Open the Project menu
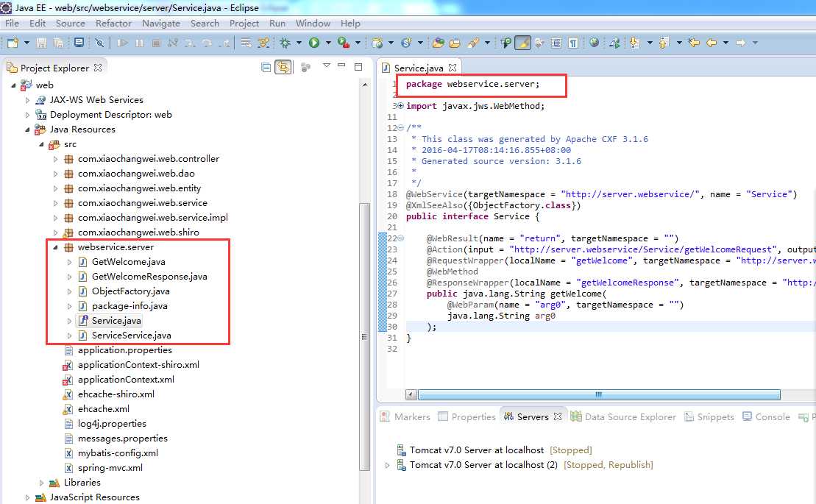The height and width of the screenshot is (504, 816). [244, 24]
